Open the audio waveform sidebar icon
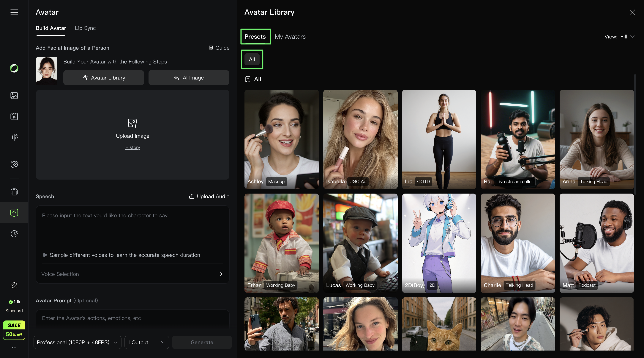 (14, 137)
